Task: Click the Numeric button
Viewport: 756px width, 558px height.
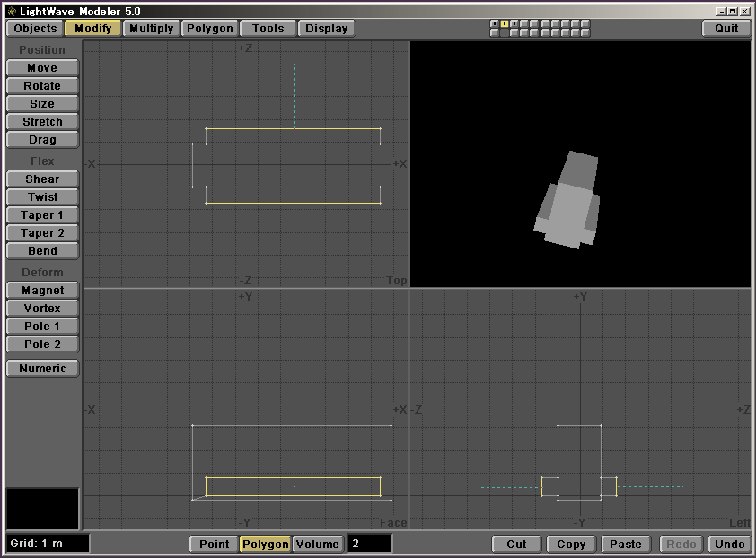Action: click(x=42, y=369)
